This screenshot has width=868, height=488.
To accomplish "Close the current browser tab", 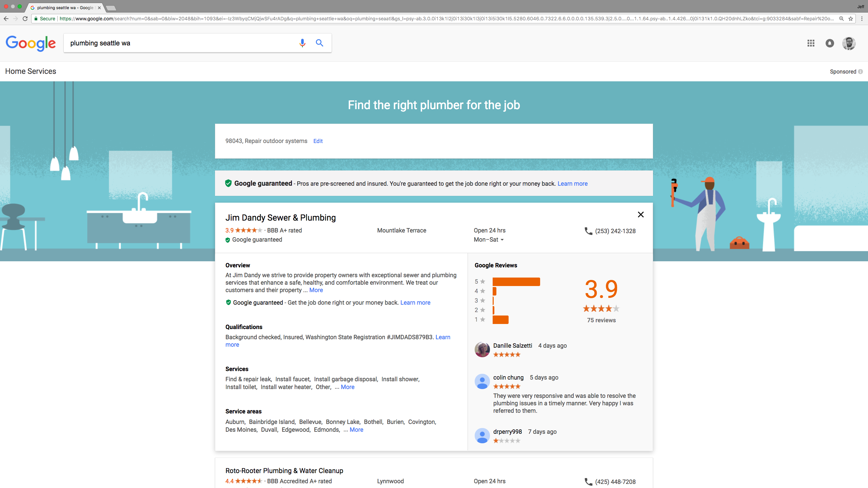I will click(x=99, y=7).
